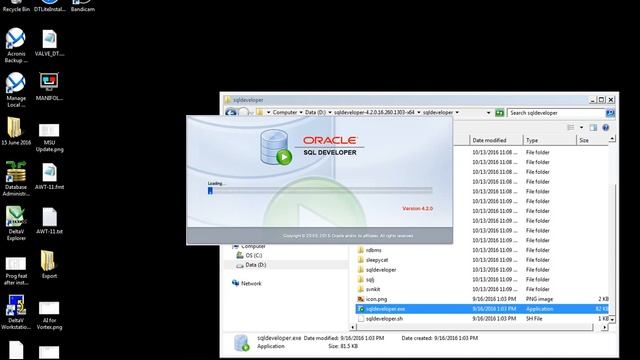Select OS (C:) in the navigation pane

[253, 256]
